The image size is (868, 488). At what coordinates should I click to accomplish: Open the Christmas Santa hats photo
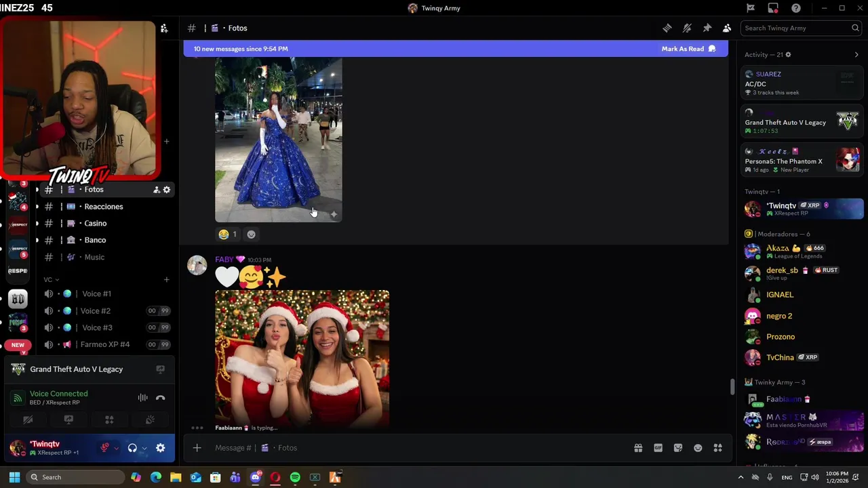(302, 359)
